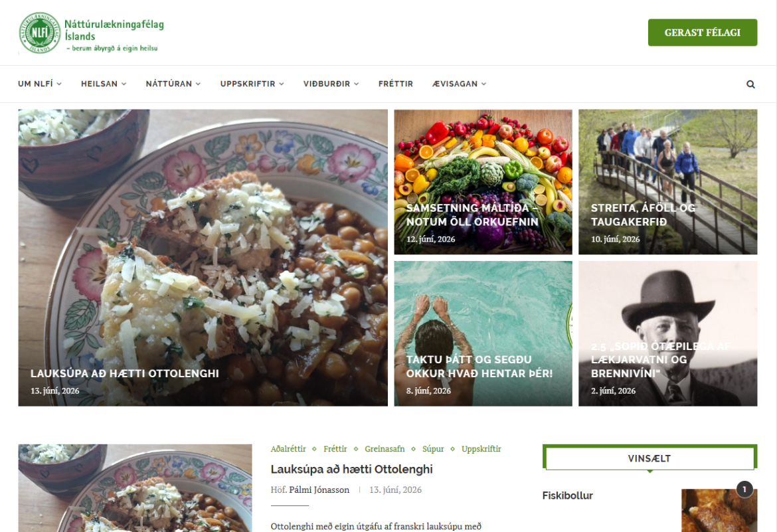Click the Uppskriftir category tag above the article

tap(481, 449)
